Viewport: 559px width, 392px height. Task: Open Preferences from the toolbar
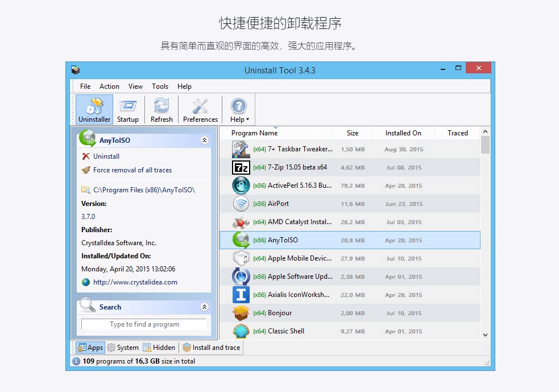point(200,109)
